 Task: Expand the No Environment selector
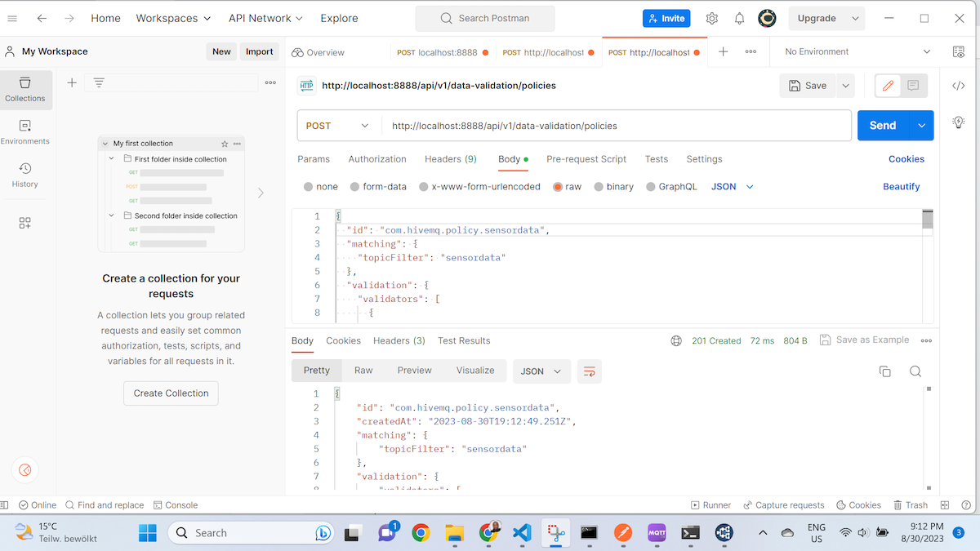[x=857, y=51]
